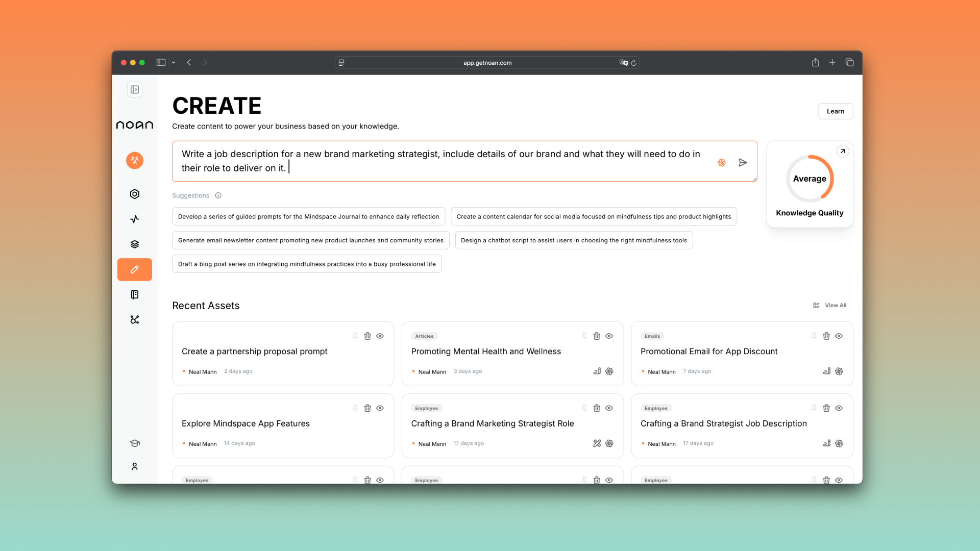The height and width of the screenshot is (551, 980).
Task: Open a new Safari tab with plus icon
Action: [x=832, y=62]
